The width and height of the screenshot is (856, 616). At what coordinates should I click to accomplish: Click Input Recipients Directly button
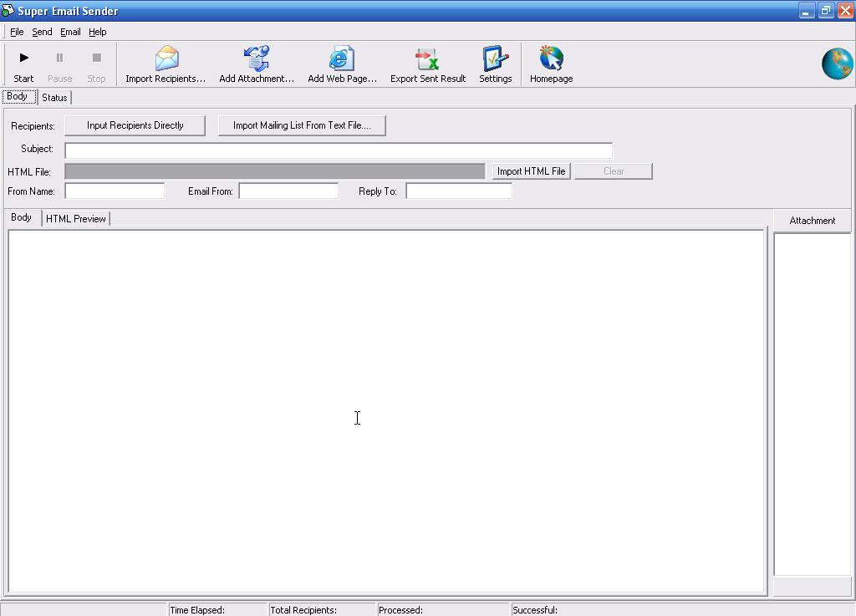pos(135,125)
